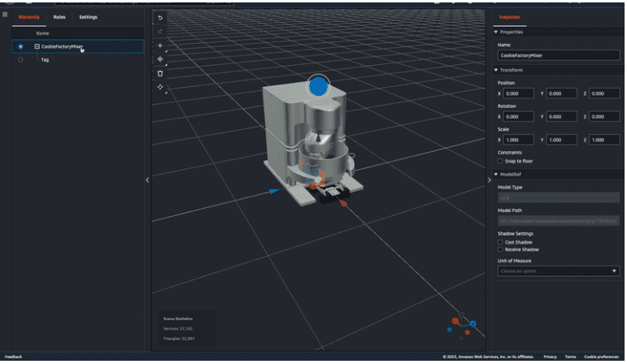This screenshot has height=364, width=627.
Task: Select the Tag item in hierarchy
Action: pos(45,60)
